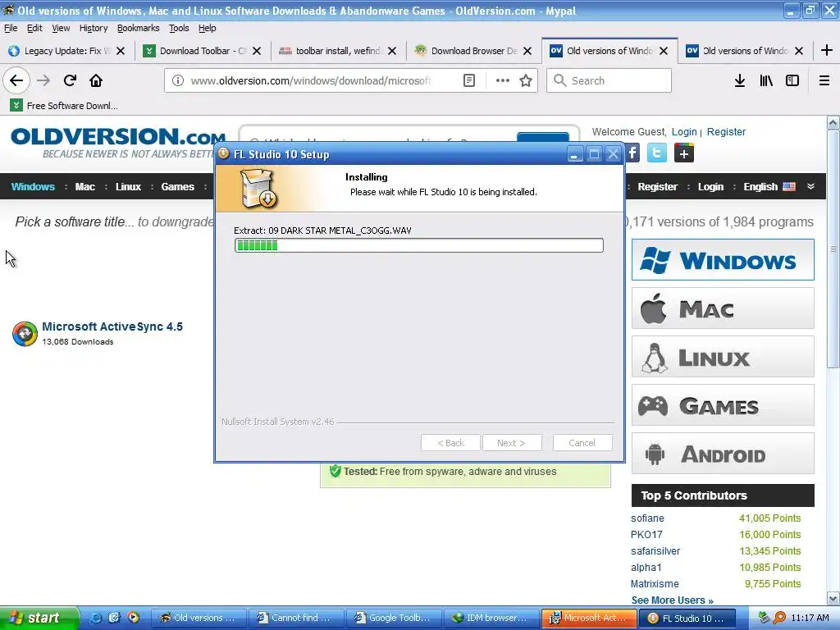Click the browser forward arrow
The width and height of the screenshot is (840, 630).
43,80
